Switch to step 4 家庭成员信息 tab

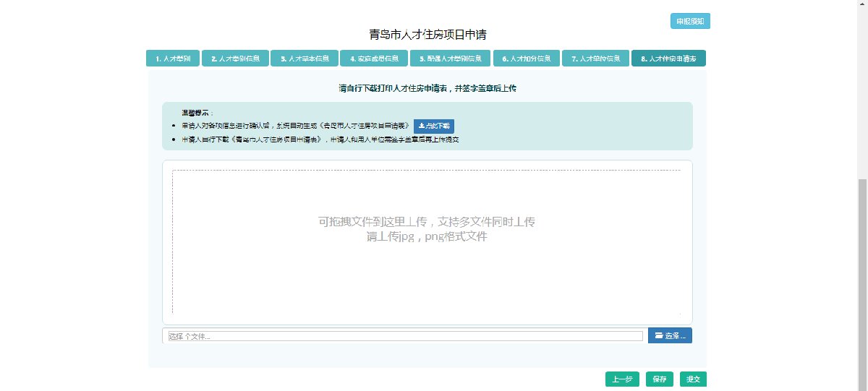374,59
